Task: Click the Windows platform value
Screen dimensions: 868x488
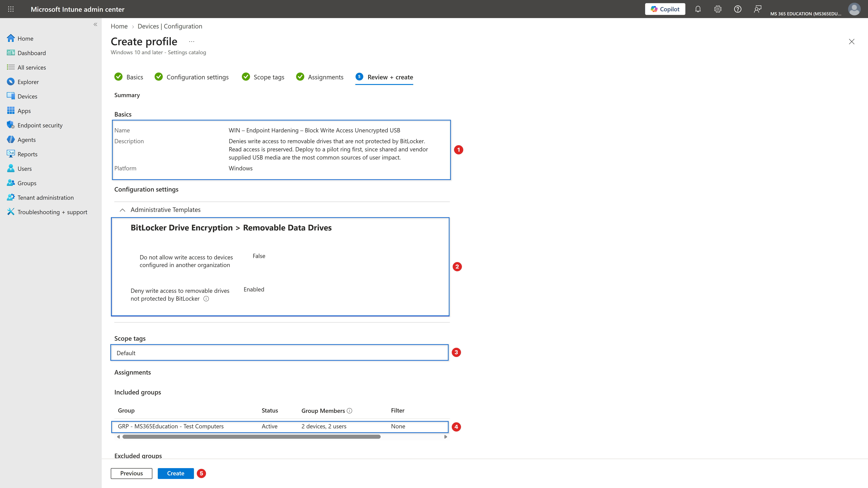Action: (241, 168)
